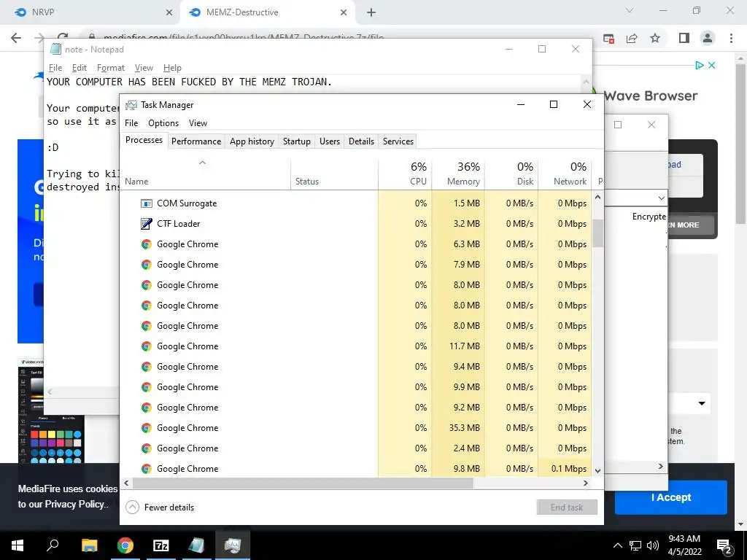Click Task Manager horizontal scrollbar thumb
Viewport: 747px width, 560px height.
(303, 483)
